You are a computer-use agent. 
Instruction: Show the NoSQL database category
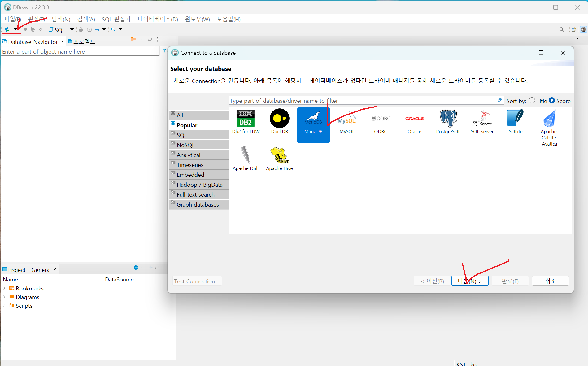click(x=199, y=145)
